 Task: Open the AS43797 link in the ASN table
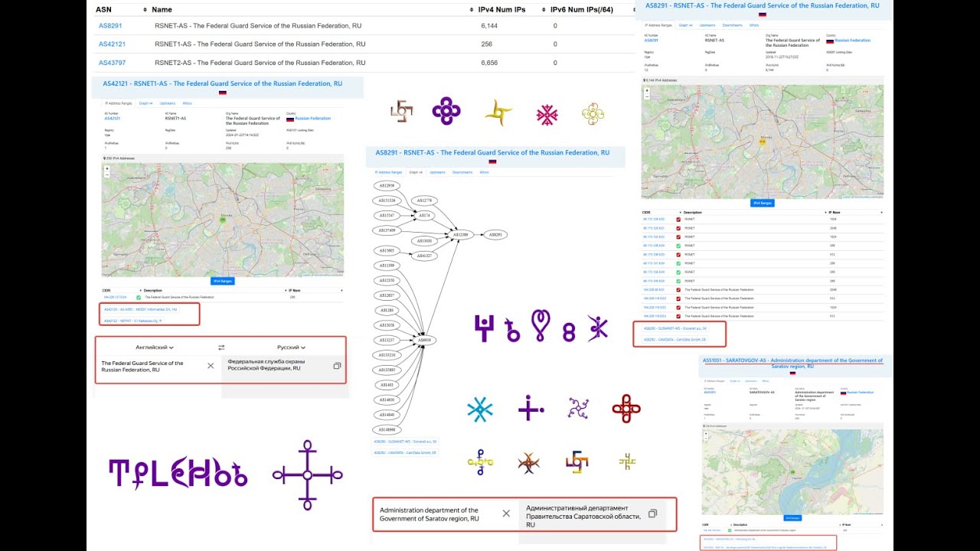pos(112,63)
